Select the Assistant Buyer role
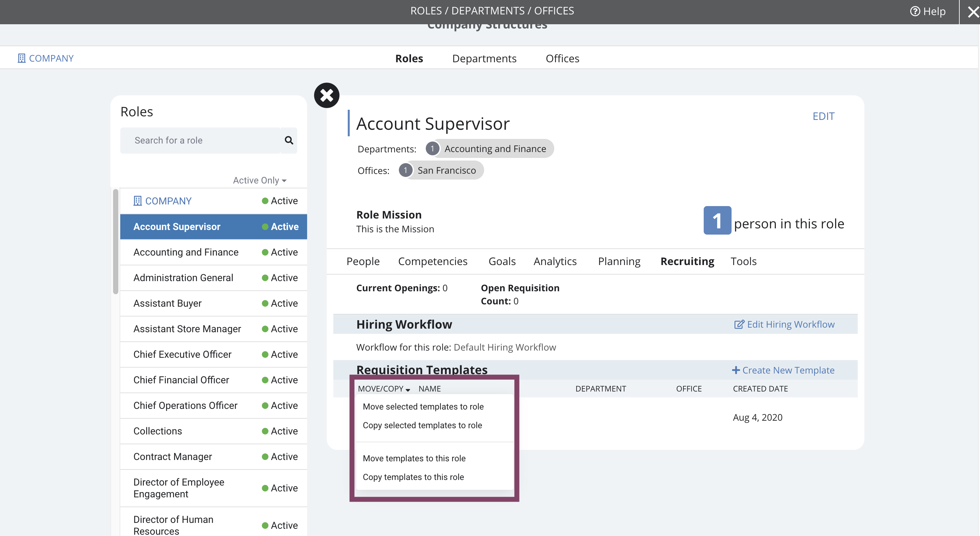Viewport: 980px width, 536px height. click(213, 303)
